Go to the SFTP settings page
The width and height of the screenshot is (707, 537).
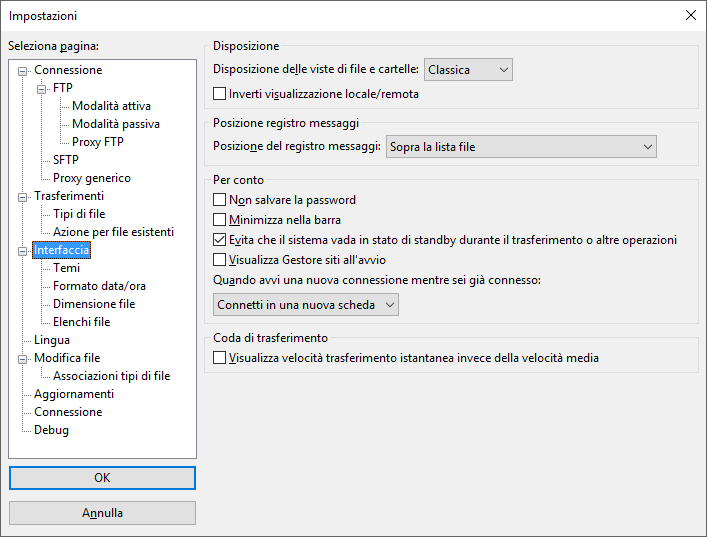[66, 160]
